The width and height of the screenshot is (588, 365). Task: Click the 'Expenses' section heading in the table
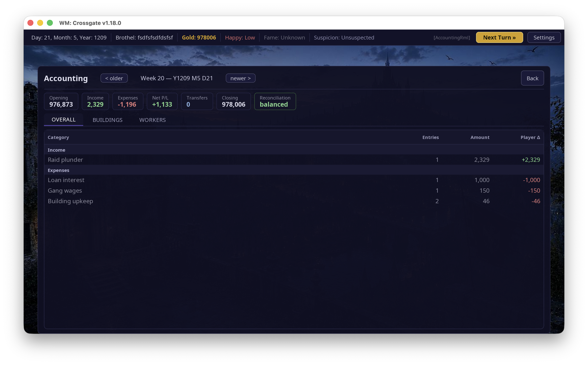click(x=59, y=170)
